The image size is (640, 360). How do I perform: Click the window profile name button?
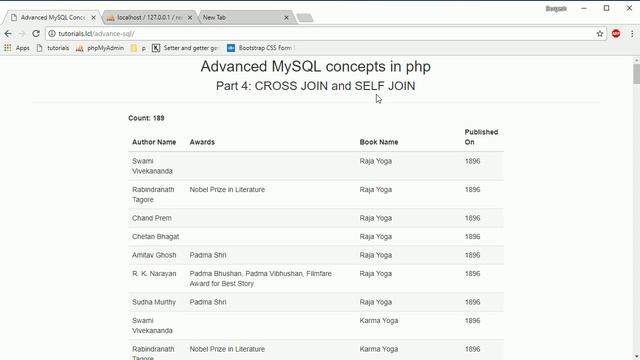(556, 9)
